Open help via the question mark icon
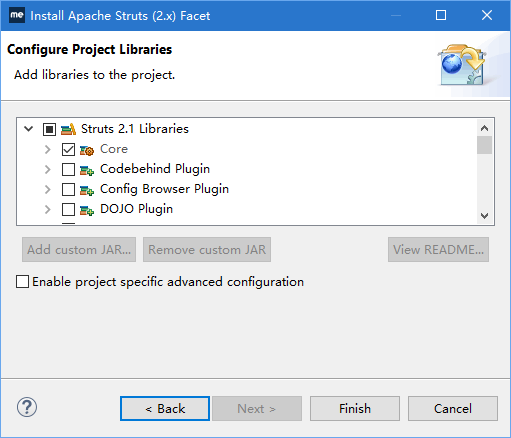This screenshot has width=511, height=438. [27, 407]
